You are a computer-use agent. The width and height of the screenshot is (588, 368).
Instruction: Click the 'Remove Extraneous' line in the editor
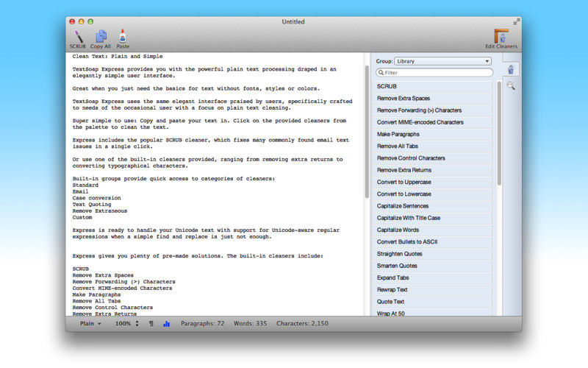coord(100,211)
